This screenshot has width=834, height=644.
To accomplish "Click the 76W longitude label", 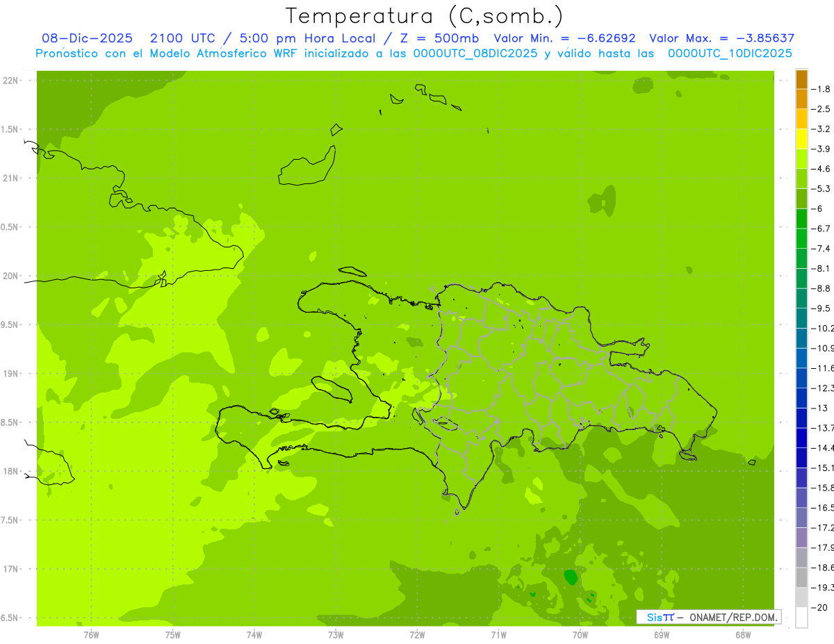I will [91, 634].
